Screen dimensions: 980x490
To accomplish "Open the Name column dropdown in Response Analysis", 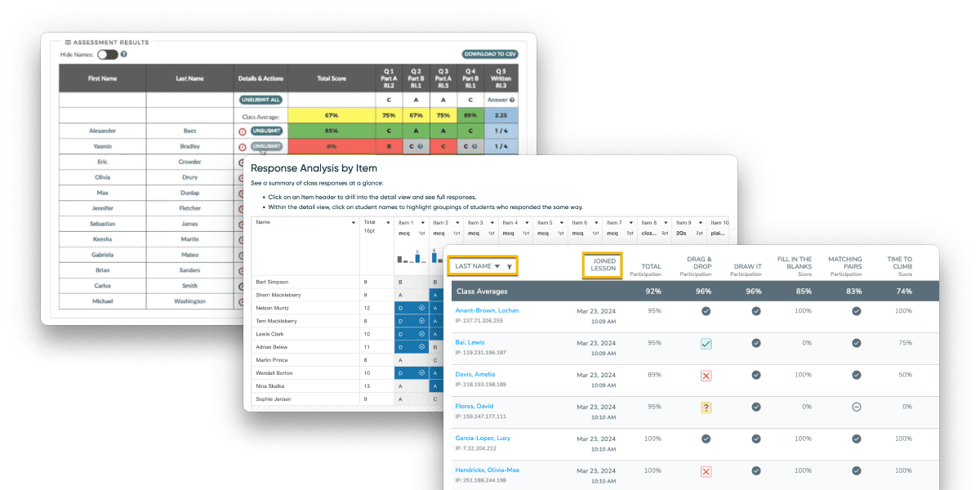I will (353, 222).
